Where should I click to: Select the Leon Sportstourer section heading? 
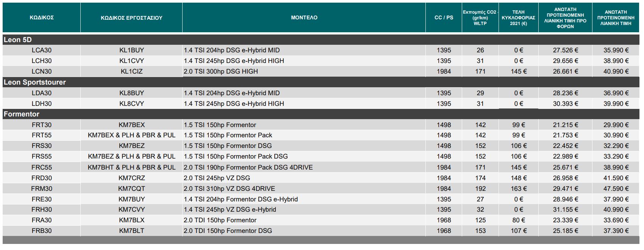coord(35,82)
